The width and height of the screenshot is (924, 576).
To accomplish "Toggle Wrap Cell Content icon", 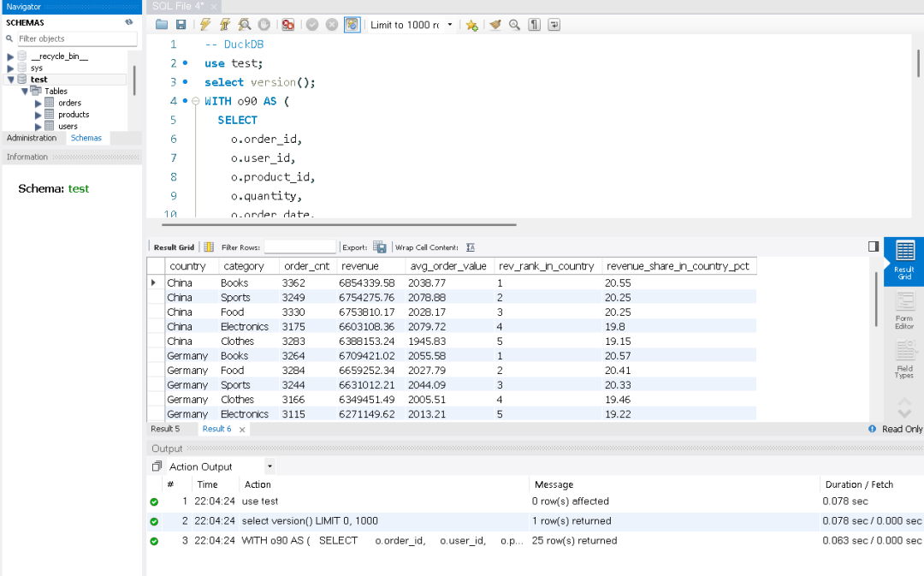I will [471, 247].
